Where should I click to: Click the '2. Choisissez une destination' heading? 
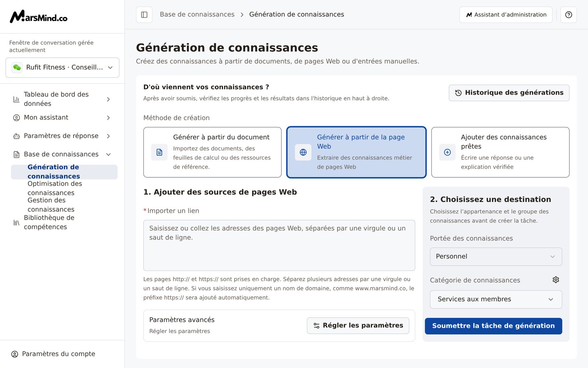(491, 199)
